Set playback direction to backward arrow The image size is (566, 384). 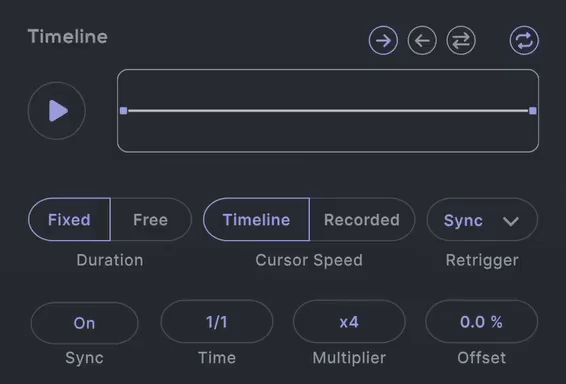click(422, 40)
